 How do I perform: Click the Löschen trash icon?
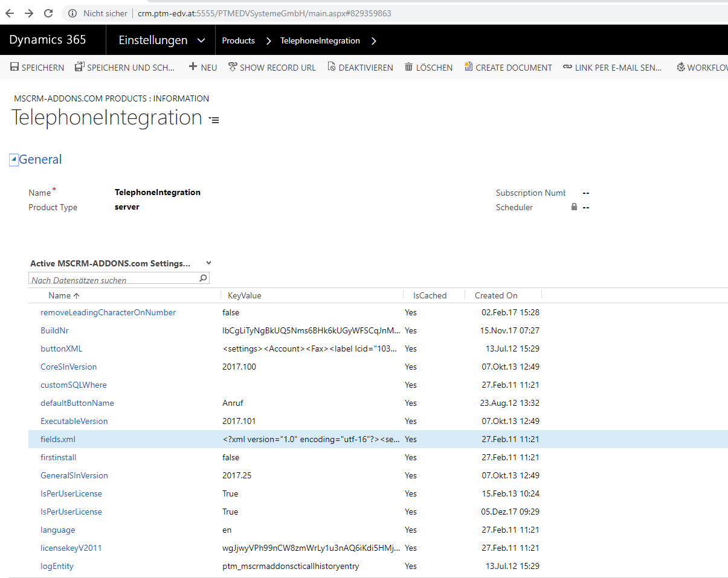409,67
